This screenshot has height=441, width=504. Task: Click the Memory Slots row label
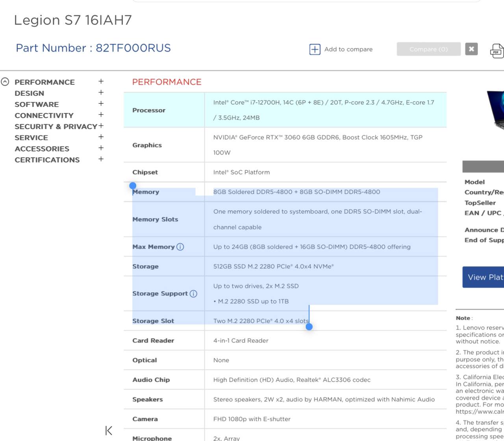[155, 219]
